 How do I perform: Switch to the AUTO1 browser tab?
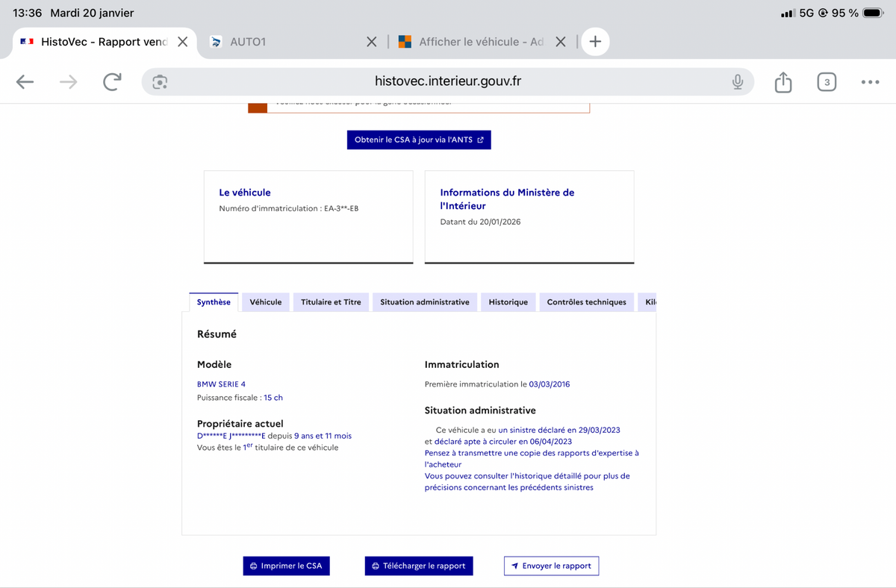(284, 42)
